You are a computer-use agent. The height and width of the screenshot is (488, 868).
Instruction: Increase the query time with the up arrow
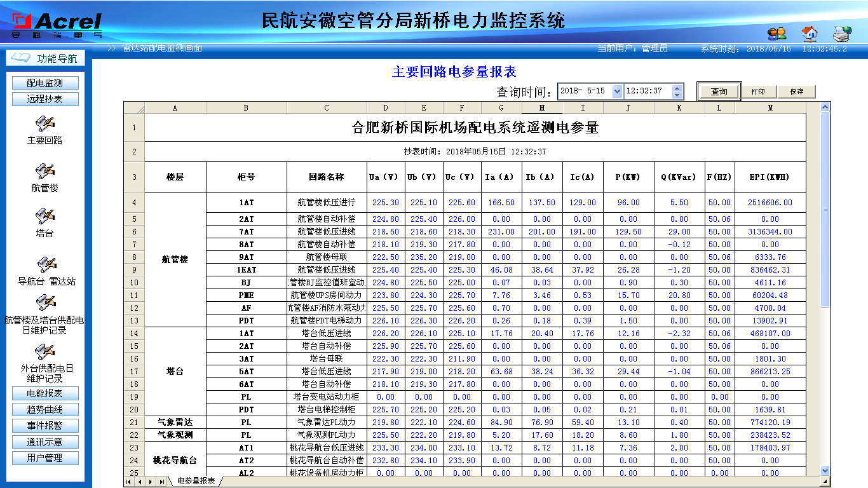[677, 88]
